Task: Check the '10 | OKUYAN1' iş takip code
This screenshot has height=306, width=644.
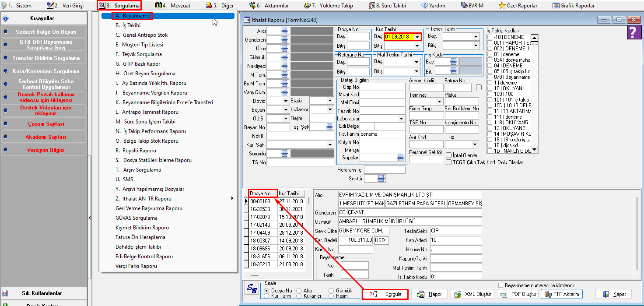Action: (x=490, y=88)
